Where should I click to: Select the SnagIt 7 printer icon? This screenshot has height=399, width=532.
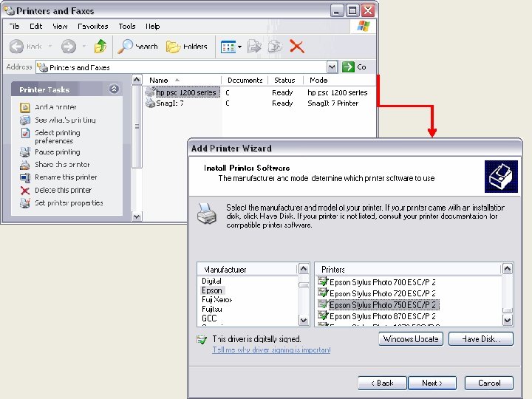pos(150,103)
